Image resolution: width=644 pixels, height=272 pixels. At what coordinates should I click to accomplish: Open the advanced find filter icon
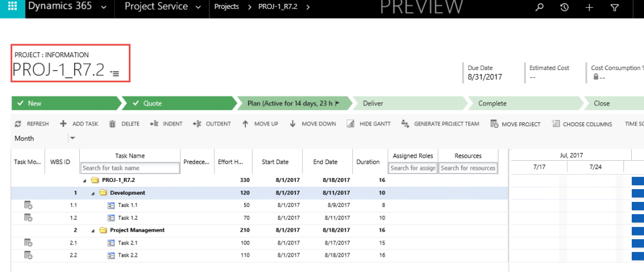(614, 7)
